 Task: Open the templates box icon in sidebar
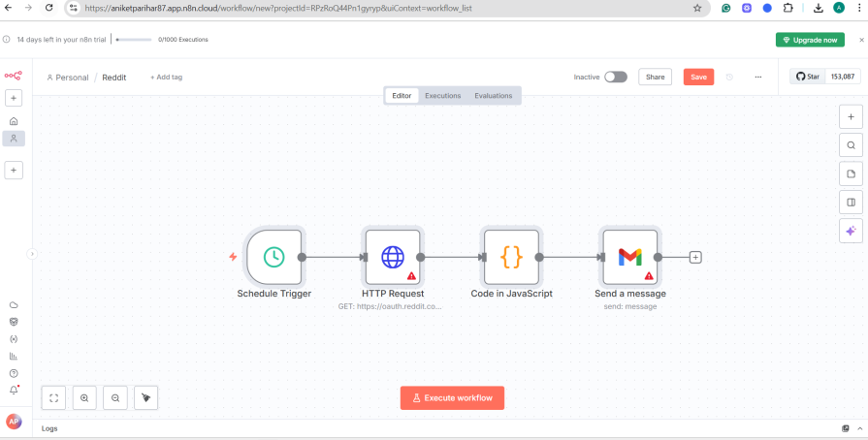[x=14, y=322]
